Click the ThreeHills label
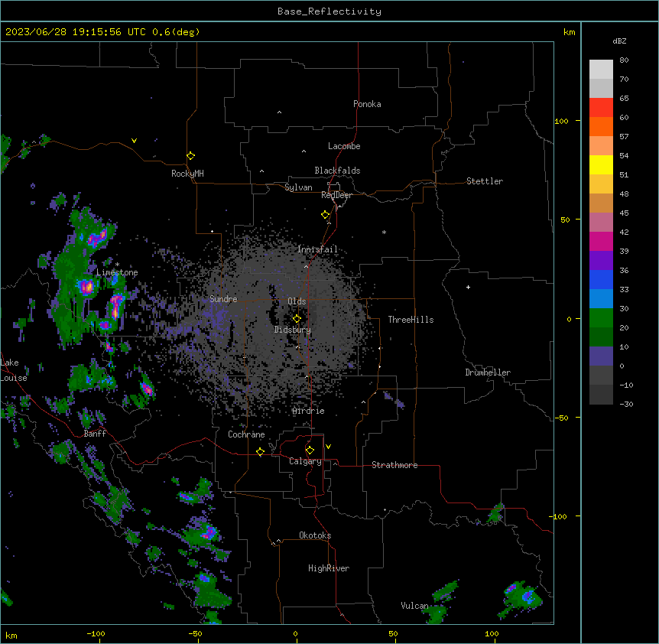 411,320
